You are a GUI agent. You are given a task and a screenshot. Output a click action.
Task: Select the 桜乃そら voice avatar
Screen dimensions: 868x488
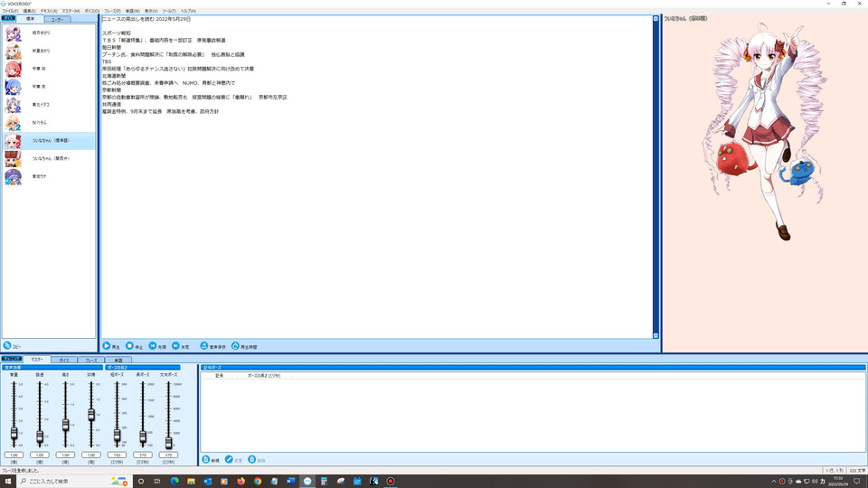pos(13,123)
